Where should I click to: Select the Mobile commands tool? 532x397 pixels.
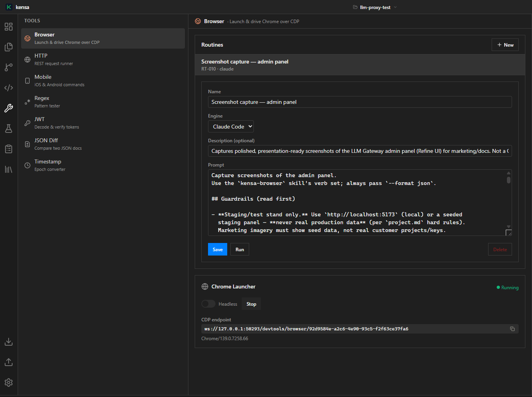[x=103, y=81]
